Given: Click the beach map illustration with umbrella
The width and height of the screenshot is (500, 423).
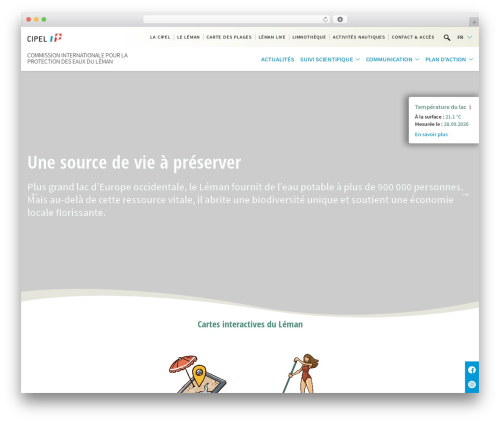Looking at the screenshot, I should 197,374.
